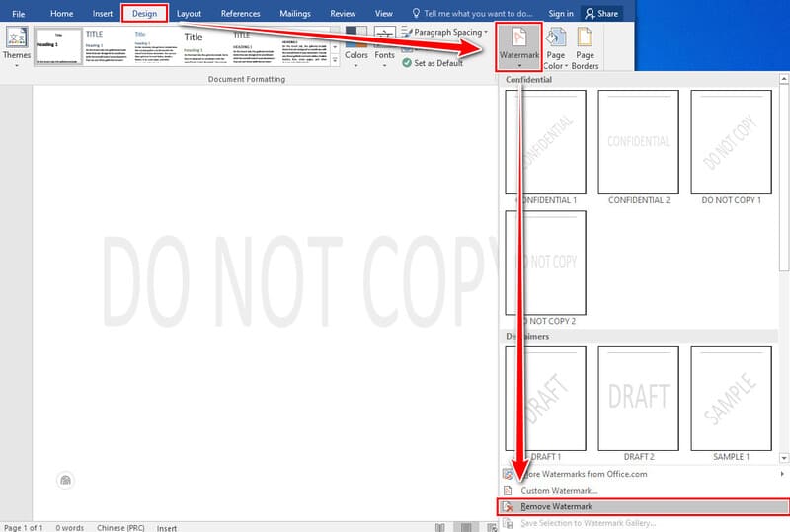Choose DO NOT COPY 1 watermark thumbnail
This screenshot has width=790, height=532.
pyautogui.click(x=731, y=141)
